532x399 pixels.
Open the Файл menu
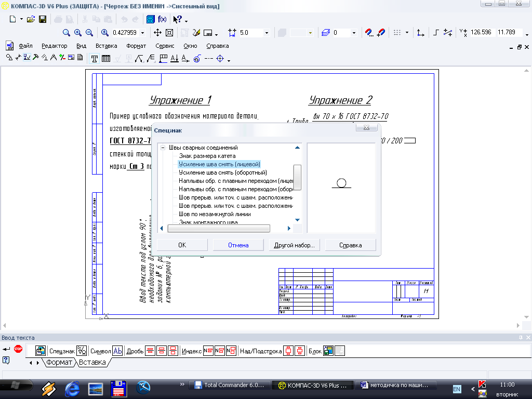point(25,46)
